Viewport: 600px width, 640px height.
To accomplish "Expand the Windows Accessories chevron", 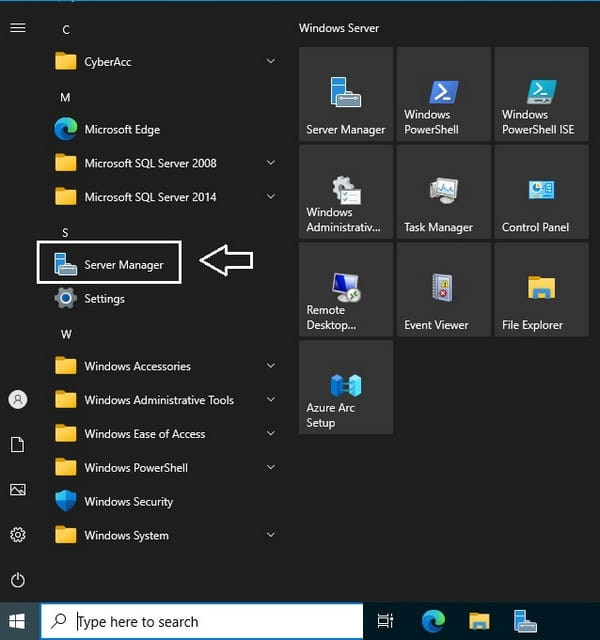I will pyautogui.click(x=270, y=366).
